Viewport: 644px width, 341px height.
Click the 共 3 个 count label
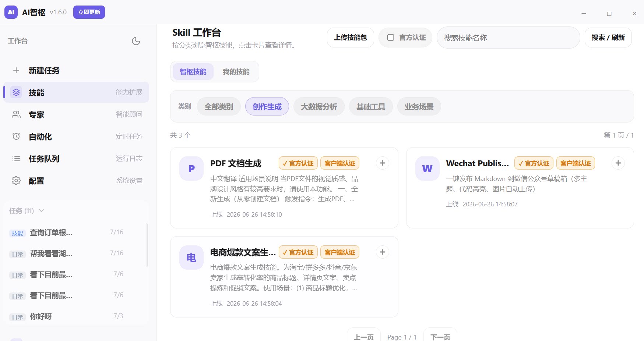coord(180,135)
